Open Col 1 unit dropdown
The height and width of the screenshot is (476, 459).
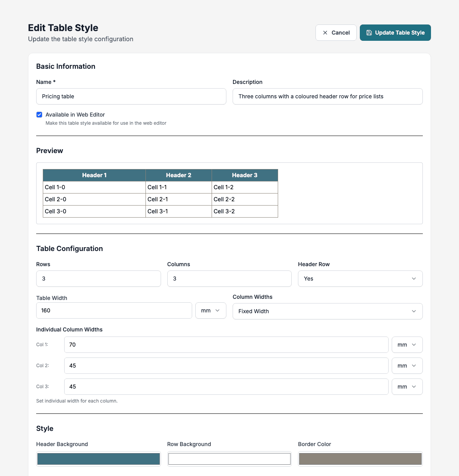pyautogui.click(x=407, y=345)
